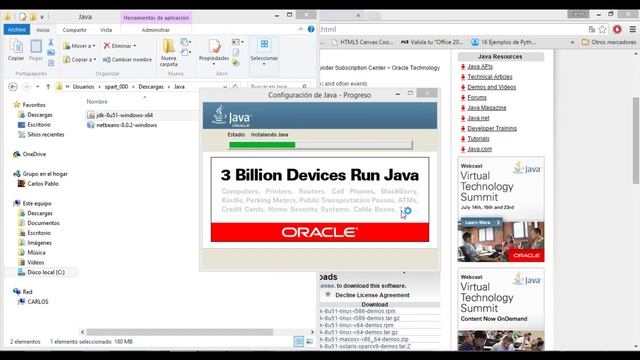Refresh the Explorer address bar
The image size is (640, 360).
(235, 87)
